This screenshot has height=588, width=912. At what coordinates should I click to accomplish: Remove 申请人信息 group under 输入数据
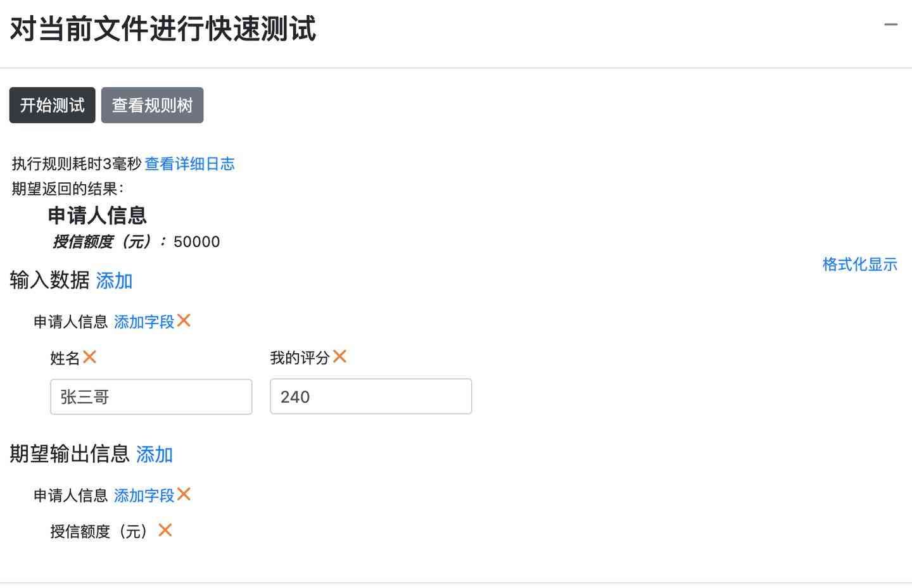pyautogui.click(x=184, y=321)
